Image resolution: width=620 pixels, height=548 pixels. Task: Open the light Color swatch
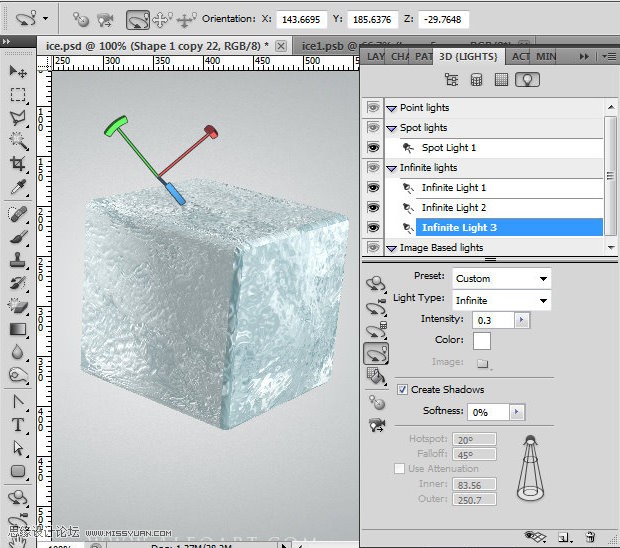[x=482, y=341]
